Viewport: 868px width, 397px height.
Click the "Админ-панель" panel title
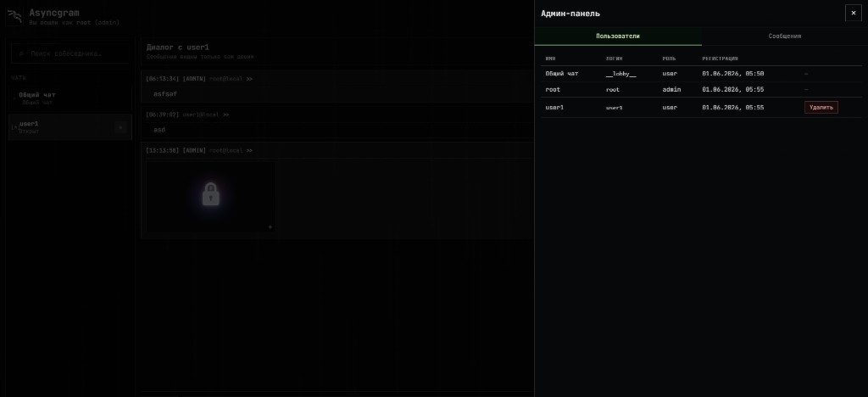tap(570, 14)
